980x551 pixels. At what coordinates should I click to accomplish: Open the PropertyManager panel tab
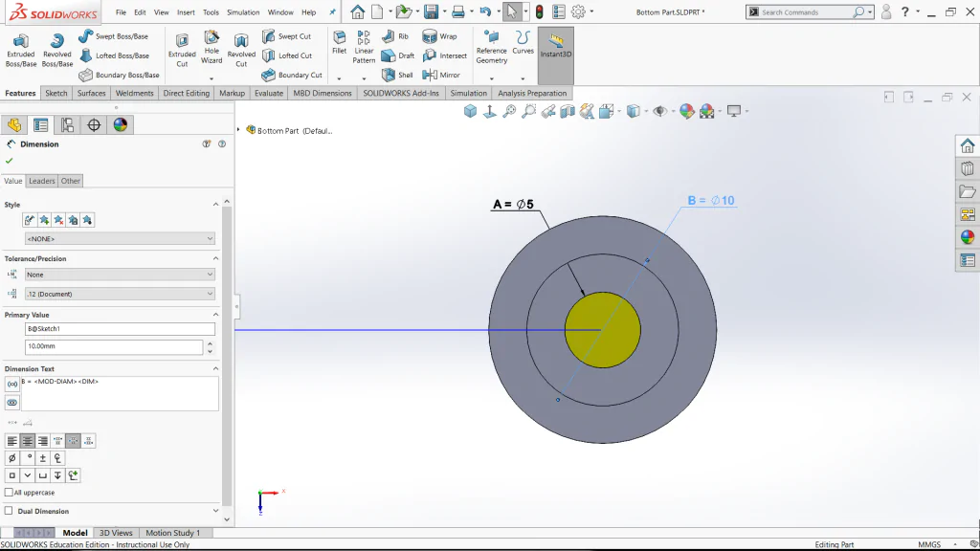[40, 125]
